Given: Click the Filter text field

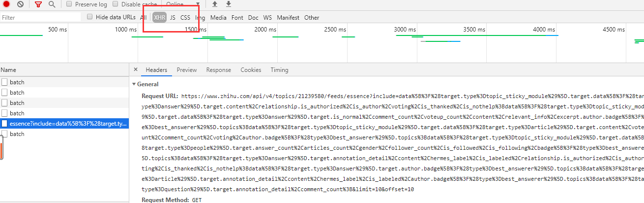Looking at the screenshot, I should 41,17.
